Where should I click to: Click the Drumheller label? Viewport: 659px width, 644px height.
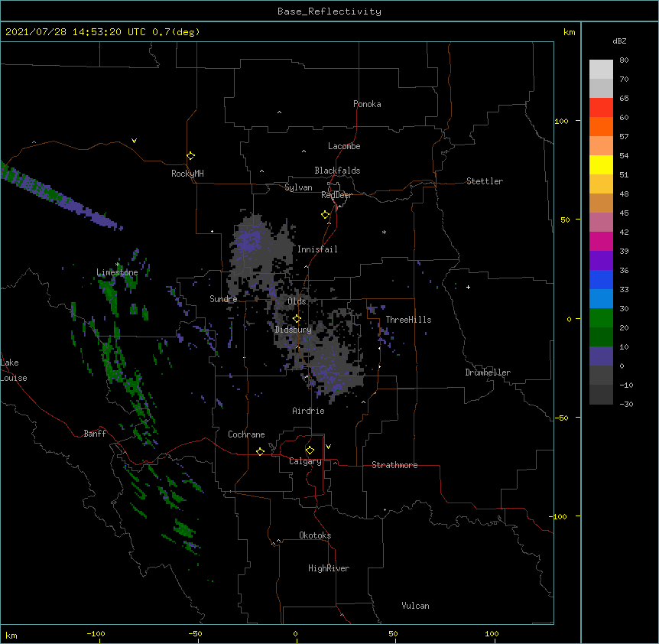(x=488, y=372)
